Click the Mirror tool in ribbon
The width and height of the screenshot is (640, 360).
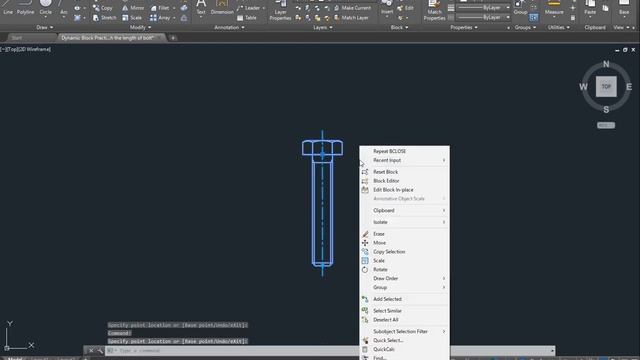click(x=133, y=8)
